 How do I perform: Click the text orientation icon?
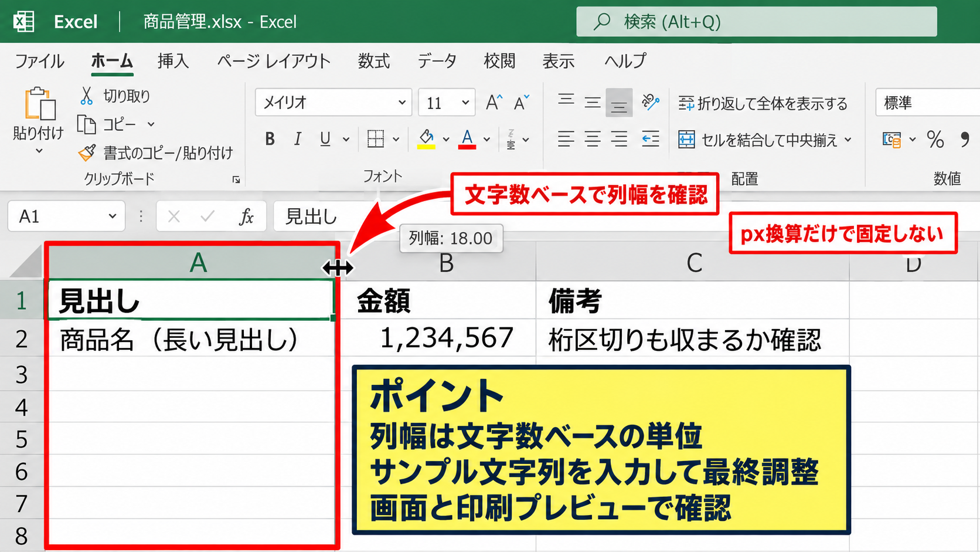[x=651, y=102]
